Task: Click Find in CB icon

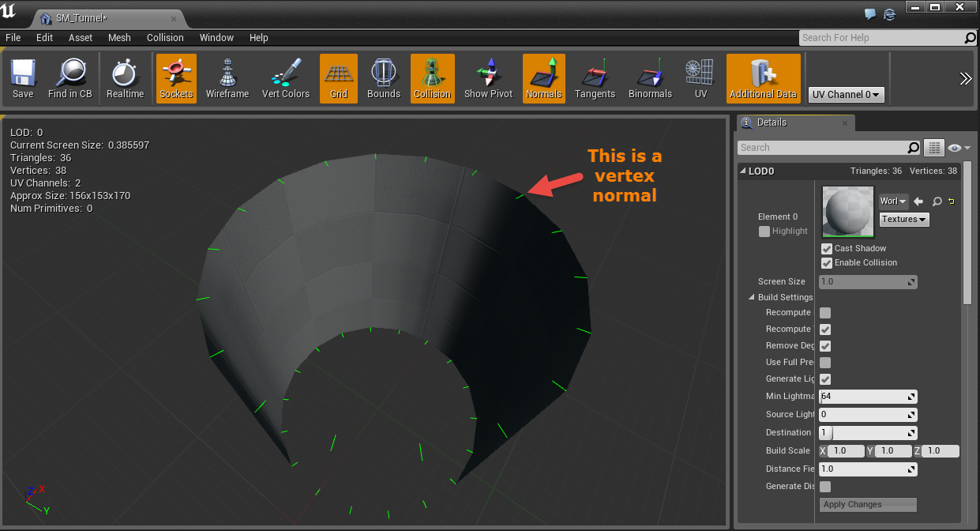Action: coord(69,79)
